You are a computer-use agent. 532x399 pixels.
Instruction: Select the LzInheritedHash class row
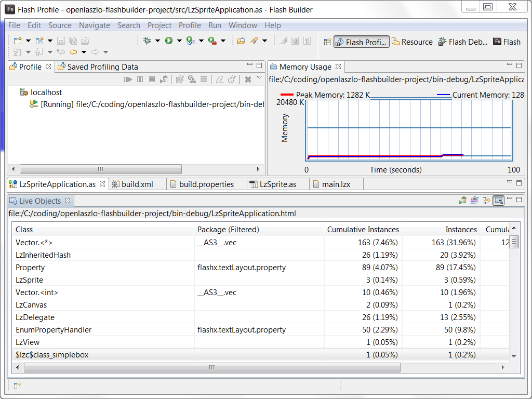(x=260, y=255)
